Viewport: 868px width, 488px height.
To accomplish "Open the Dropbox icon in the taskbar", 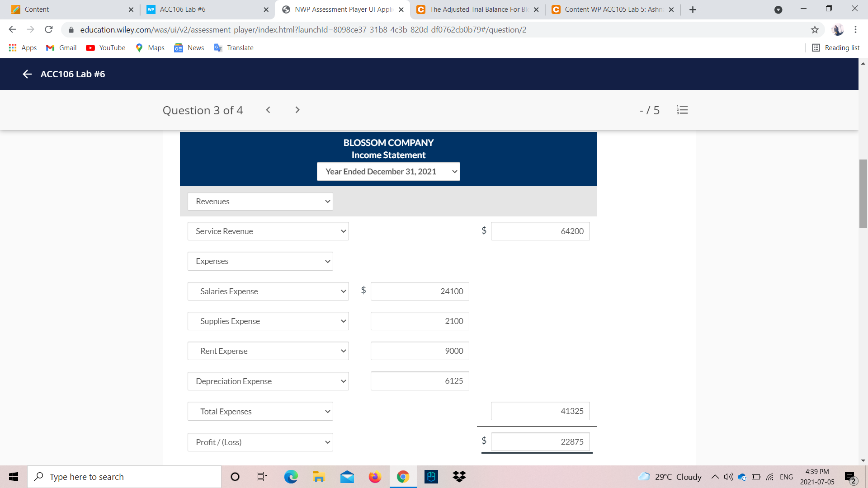I will pyautogui.click(x=459, y=477).
